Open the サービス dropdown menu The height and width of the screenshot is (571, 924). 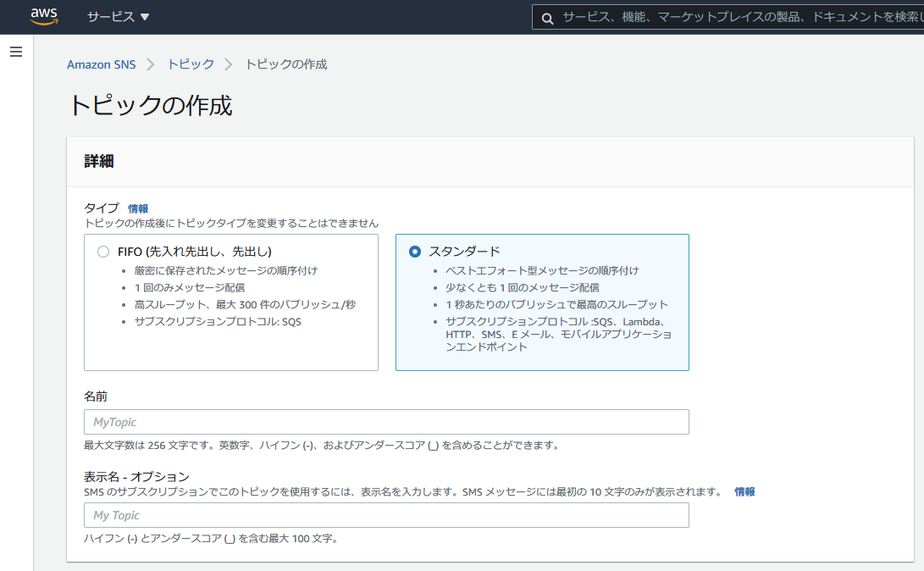(x=118, y=17)
